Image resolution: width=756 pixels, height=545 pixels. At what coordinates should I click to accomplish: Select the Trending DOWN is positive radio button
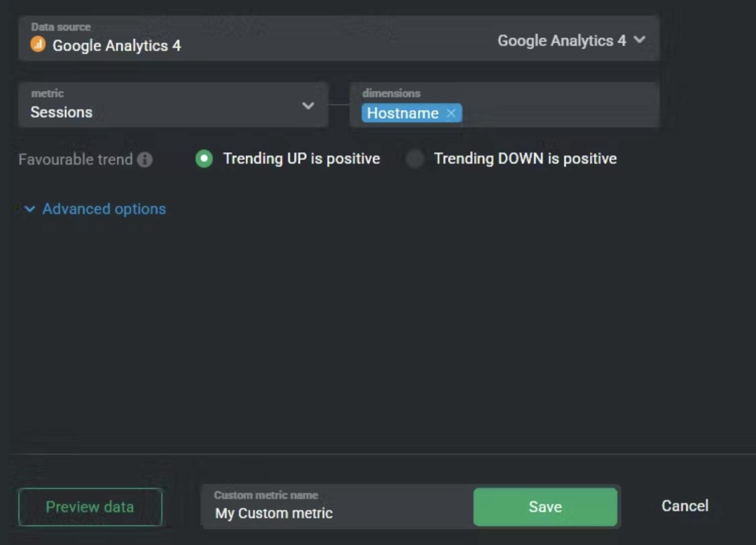(414, 159)
